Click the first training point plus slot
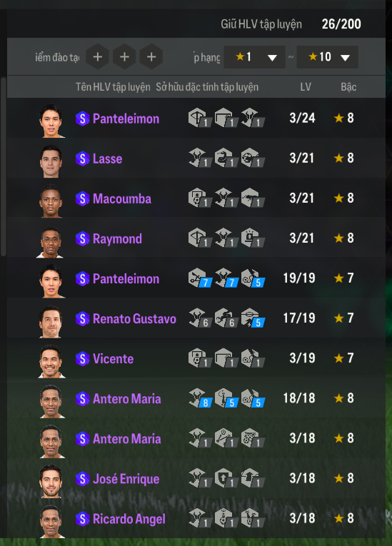 point(98,57)
